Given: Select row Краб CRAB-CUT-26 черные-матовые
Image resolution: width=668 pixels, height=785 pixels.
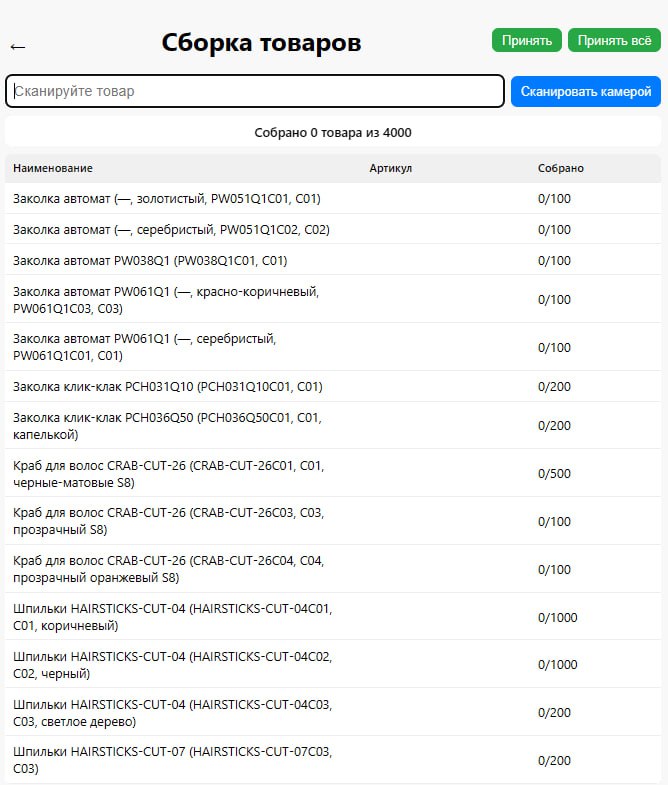Looking at the screenshot, I should click(x=333, y=474).
